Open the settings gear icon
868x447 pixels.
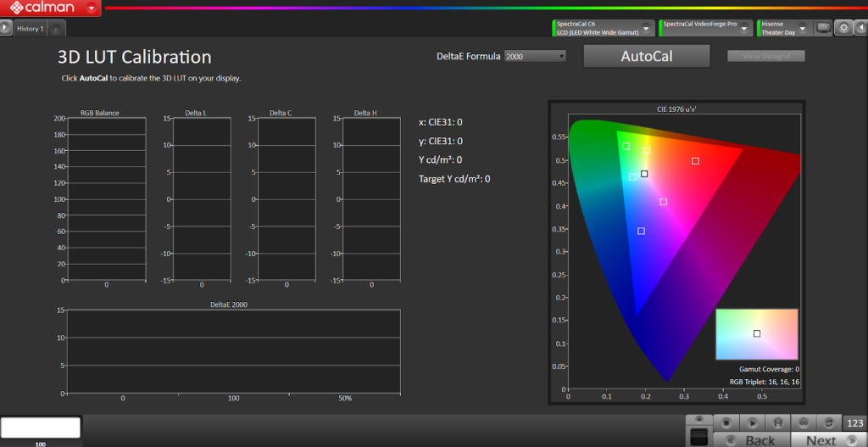coord(843,28)
